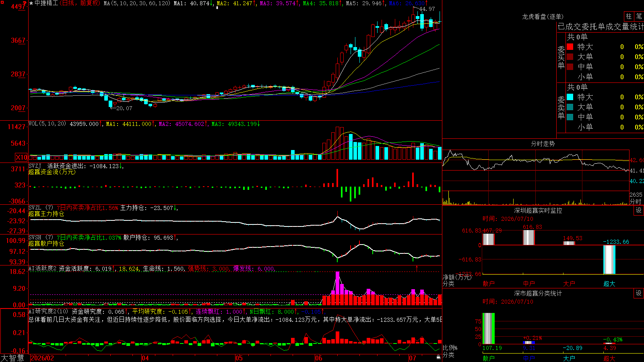Select the cyan 特大 swatch under 委卖单
Image resolution: width=644 pixels, height=362 pixels.
[x=570, y=97]
